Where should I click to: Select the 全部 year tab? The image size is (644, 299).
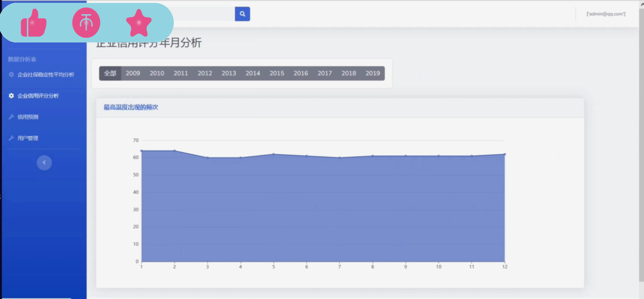[x=110, y=73]
